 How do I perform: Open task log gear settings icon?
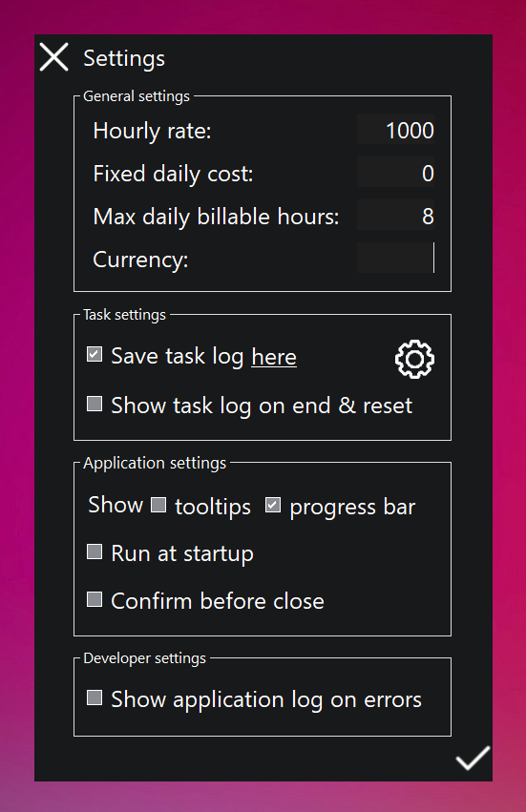point(414,359)
